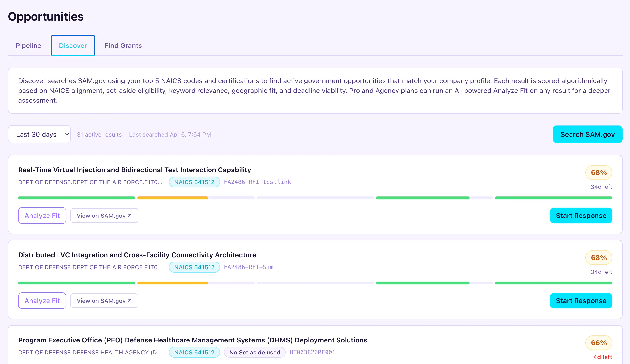This screenshot has width=630, height=364.
Task: Start Response for Real-Time Virtual Injection opportunity
Action: 581,215
